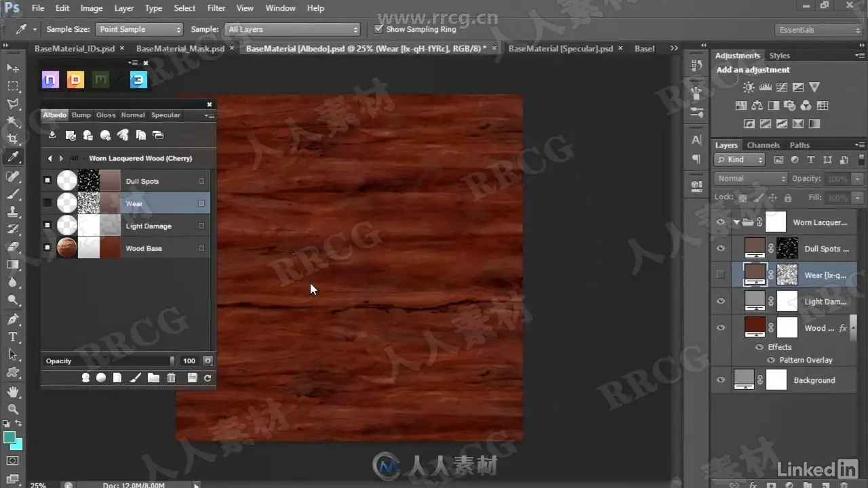This screenshot has width=868, height=488.
Task: Select the Move tool
Action: click(13, 68)
